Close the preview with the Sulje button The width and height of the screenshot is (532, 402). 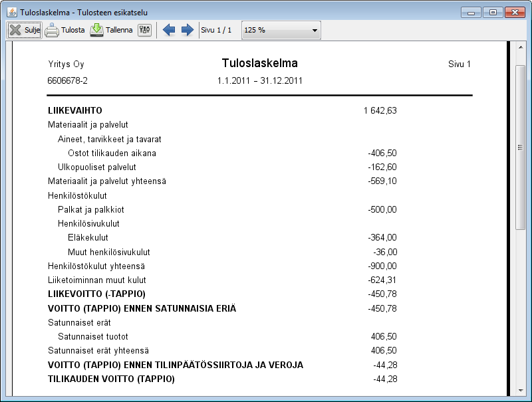25,30
